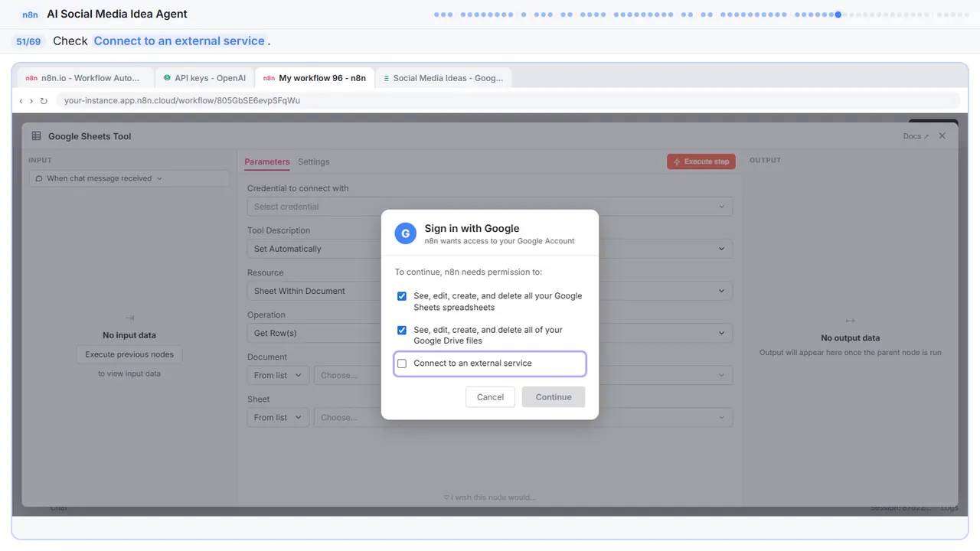Open the Docs link in Google Sheets Tool
The image size is (980, 551).
point(916,136)
